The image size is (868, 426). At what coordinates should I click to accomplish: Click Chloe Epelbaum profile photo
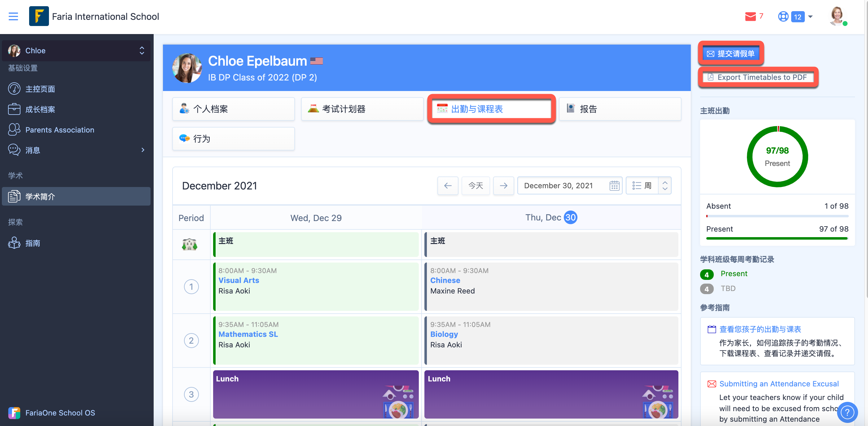pos(187,68)
